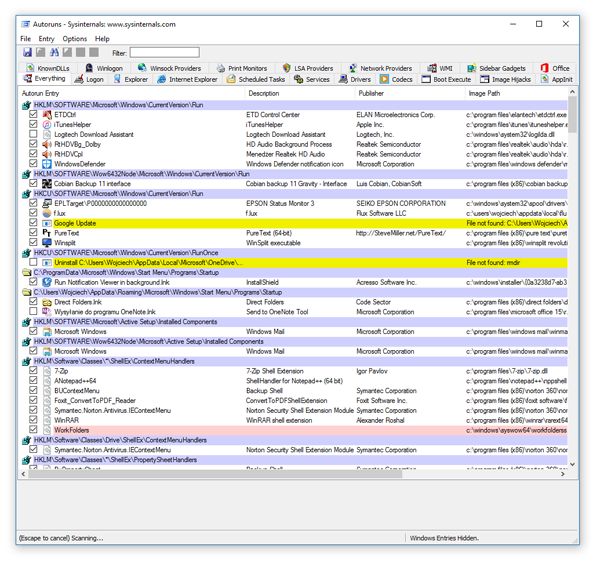This screenshot has height=563, width=600.
Task: Click the OneNote shortcut entry icon
Action: coord(47,312)
